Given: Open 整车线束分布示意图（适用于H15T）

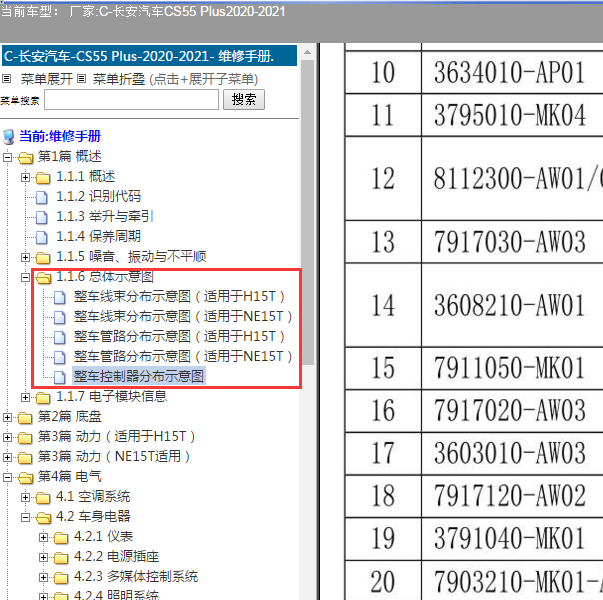Looking at the screenshot, I should coord(179,297).
